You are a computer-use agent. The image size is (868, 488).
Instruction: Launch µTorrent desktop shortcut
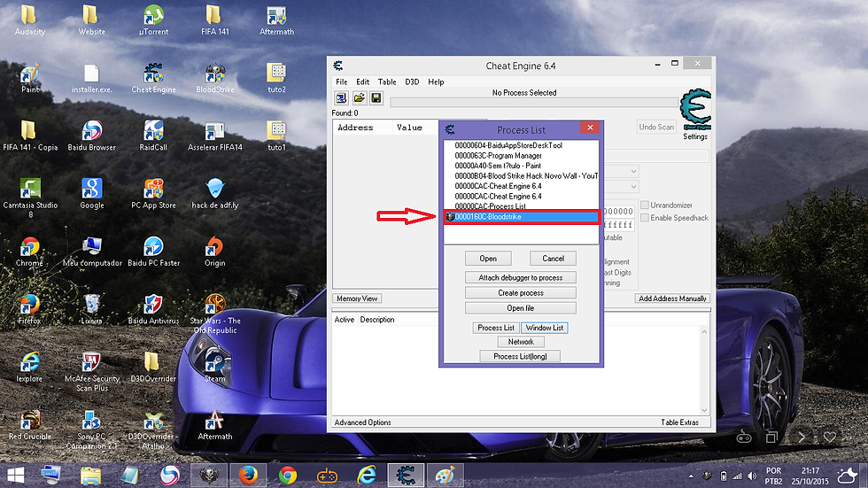tap(153, 20)
